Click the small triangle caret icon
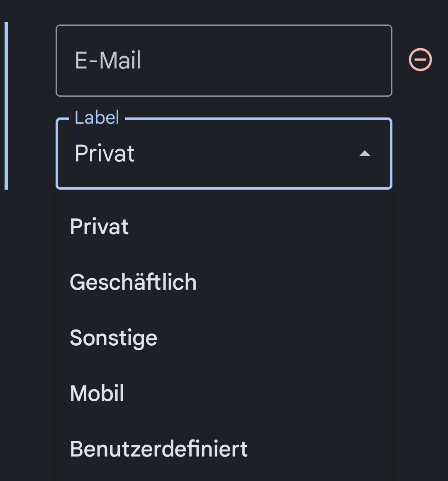The width and height of the screenshot is (448, 481). tap(365, 154)
